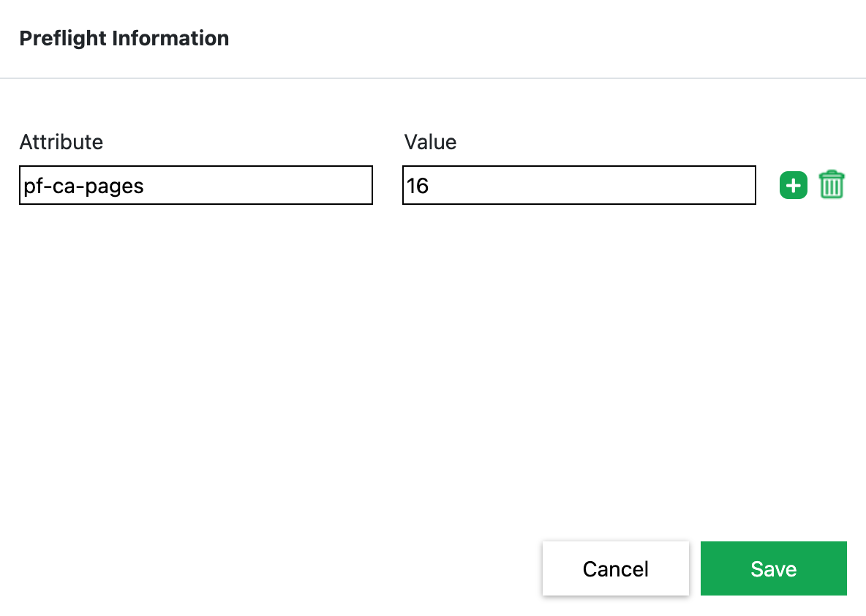Viewport: 866px width, 616px height.
Task: Click the Value column label
Action: pos(430,142)
